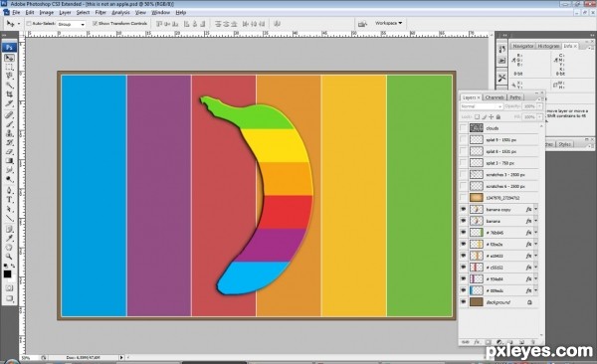Viewport: 597px width, 364px height.
Task: Select the Pen tool
Action: (9, 190)
